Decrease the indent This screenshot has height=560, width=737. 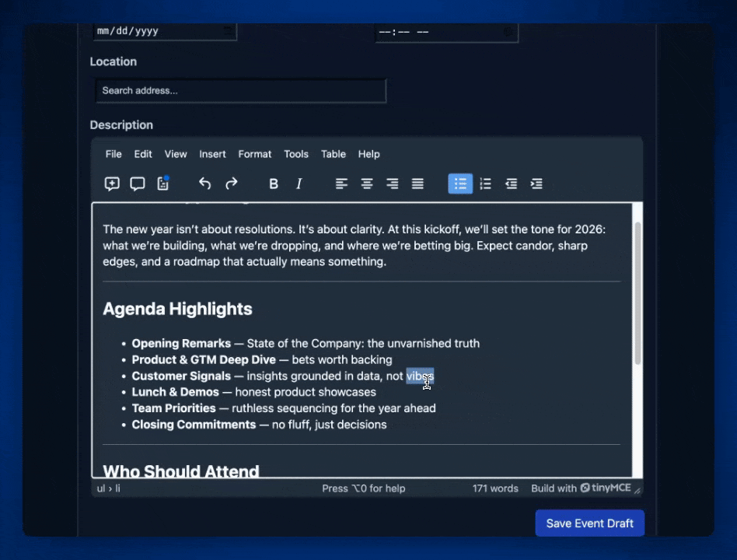click(x=511, y=184)
